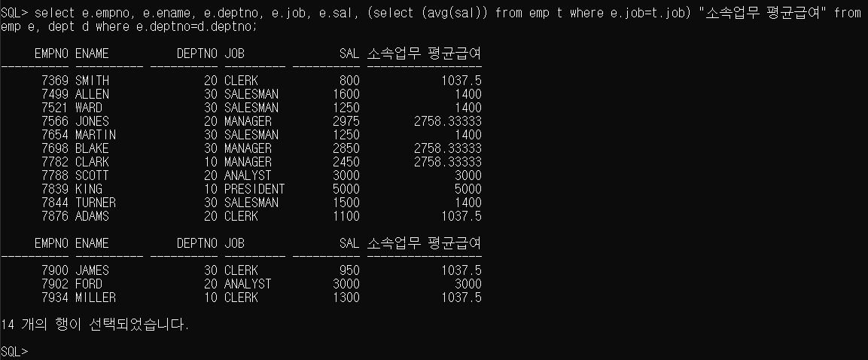This screenshot has width=868, height=360.
Task: Click employee name MILLER
Action: click(x=95, y=298)
